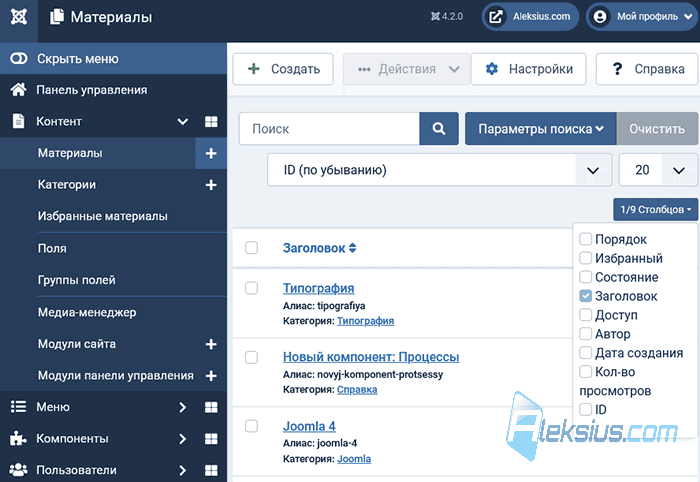Viewport: 700px width, 482px height.
Task: Click the Joomla logo icon
Action: [19, 17]
